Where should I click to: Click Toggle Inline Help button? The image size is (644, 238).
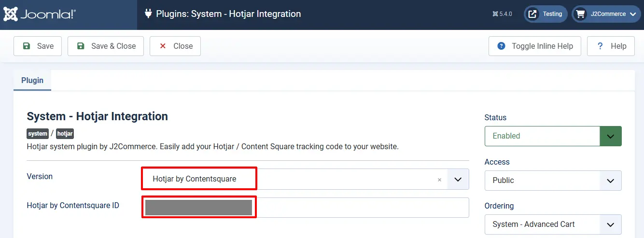pos(535,46)
